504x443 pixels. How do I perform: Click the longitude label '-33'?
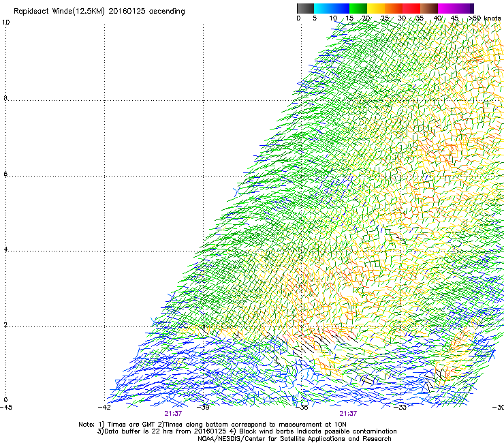tap(400, 408)
